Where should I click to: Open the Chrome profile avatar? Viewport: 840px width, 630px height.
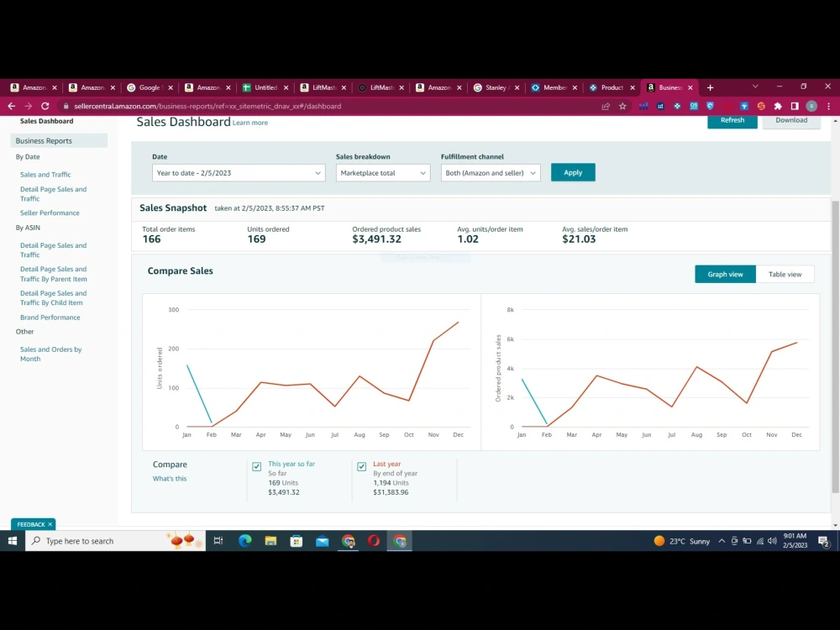coord(811,106)
